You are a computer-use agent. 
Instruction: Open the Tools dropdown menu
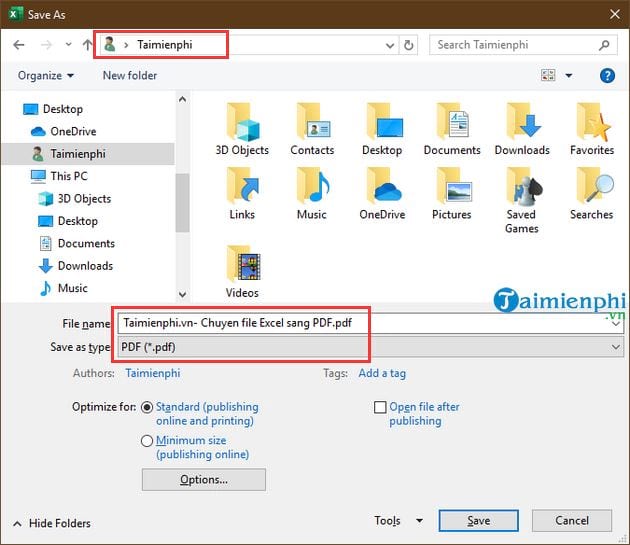tap(398, 521)
